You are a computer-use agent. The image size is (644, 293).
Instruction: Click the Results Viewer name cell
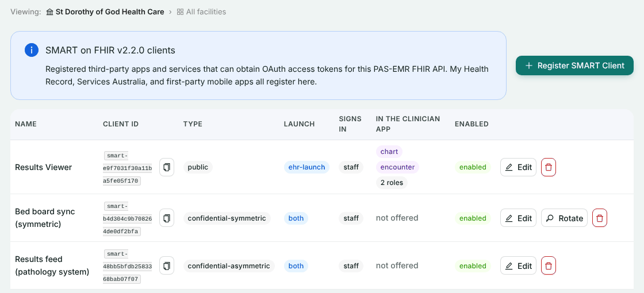point(44,167)
